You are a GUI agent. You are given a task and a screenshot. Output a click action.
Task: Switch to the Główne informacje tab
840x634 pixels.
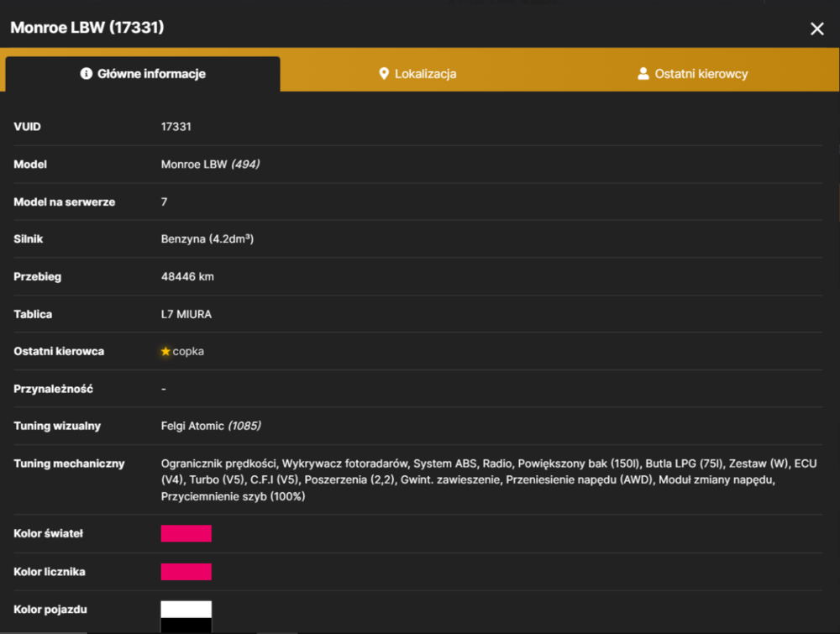coord(143,74)
